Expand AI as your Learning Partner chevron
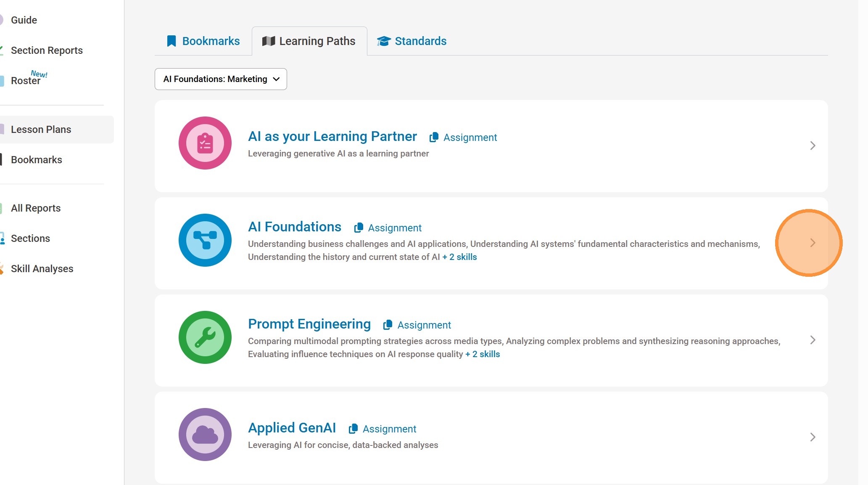This screenshot has height=485, width=868. 813,146
